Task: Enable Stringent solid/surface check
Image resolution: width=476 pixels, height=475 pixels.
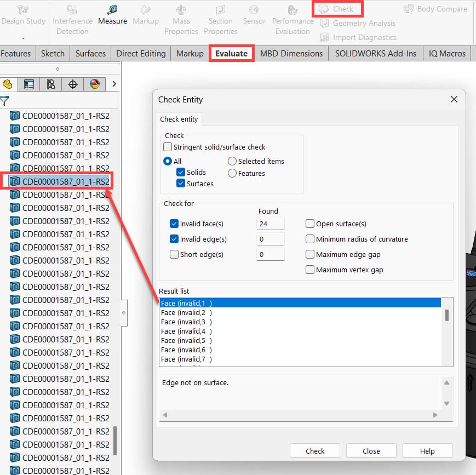Action: coord(168,147)
